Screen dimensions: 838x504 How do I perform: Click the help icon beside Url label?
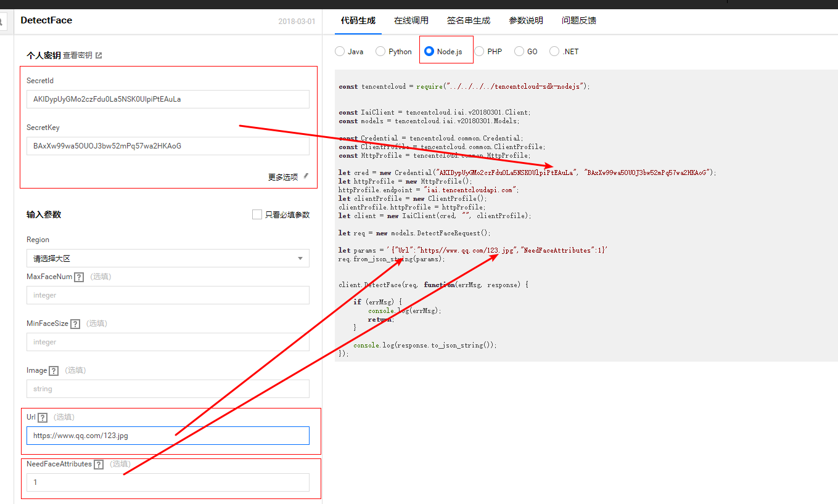point(43,418)
